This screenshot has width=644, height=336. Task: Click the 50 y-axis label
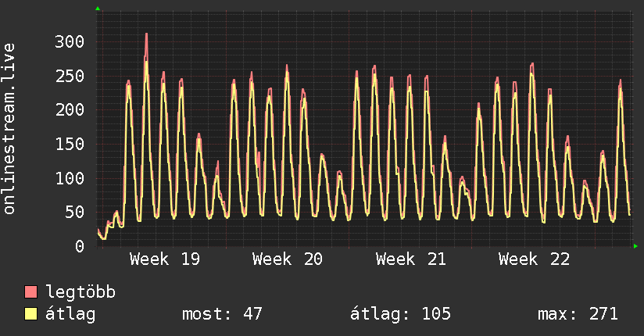pyautogui.click(x=75, y=213)
